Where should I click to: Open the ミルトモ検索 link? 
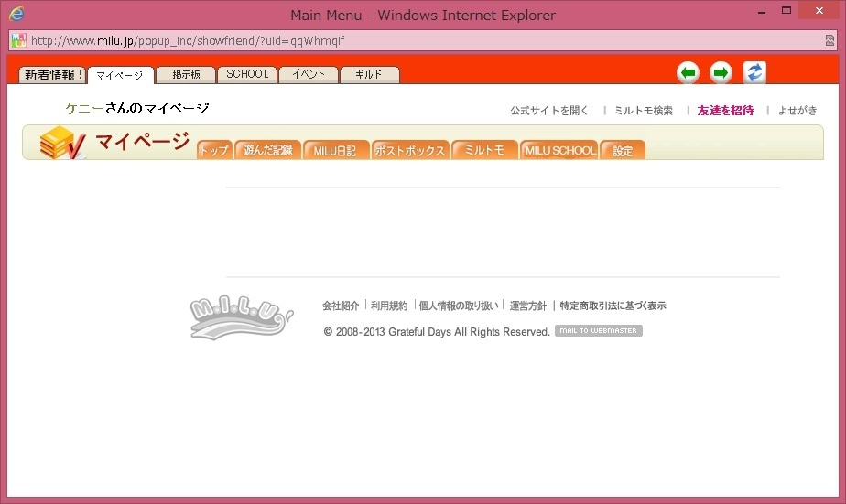click(644, 111)
